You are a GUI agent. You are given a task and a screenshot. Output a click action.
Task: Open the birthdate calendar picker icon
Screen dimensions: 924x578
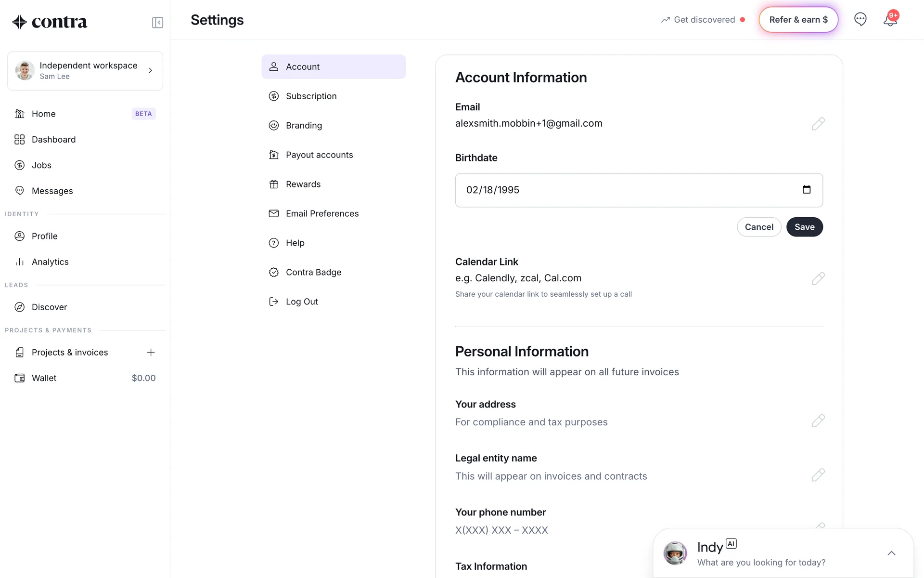point(807,190)
